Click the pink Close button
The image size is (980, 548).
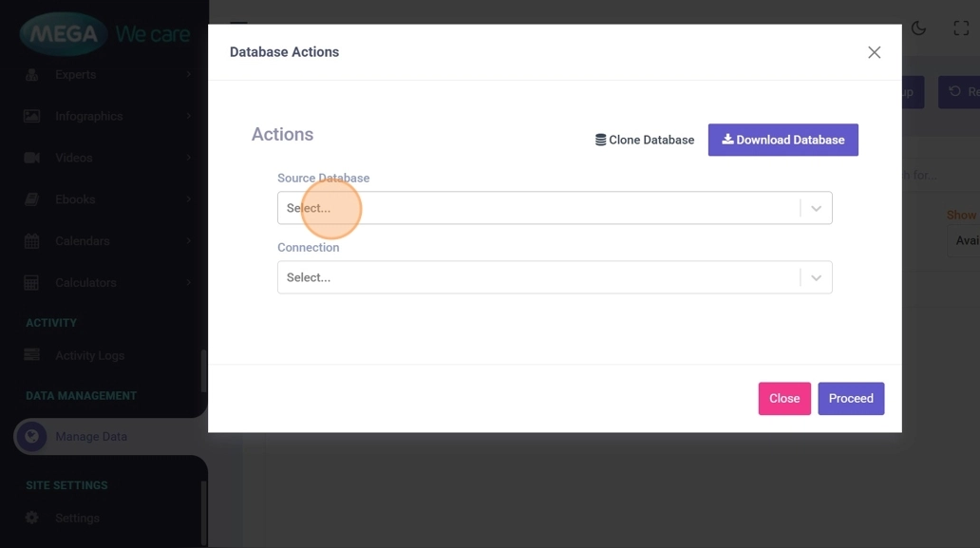783,399
